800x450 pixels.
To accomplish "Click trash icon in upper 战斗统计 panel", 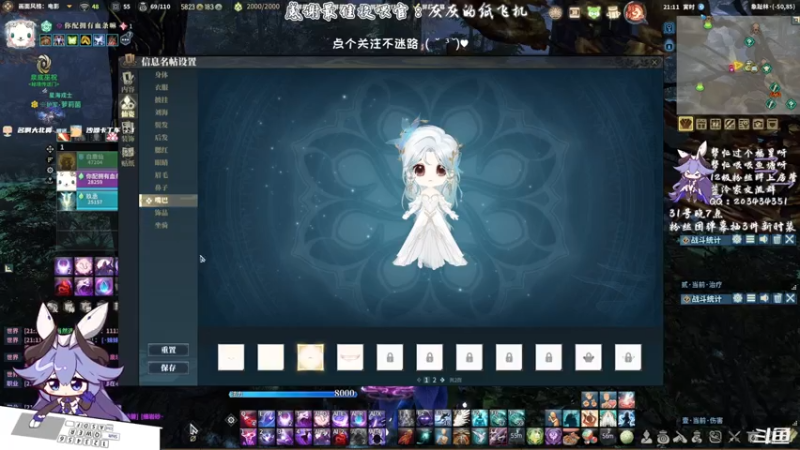I will (x=777, y=239).
